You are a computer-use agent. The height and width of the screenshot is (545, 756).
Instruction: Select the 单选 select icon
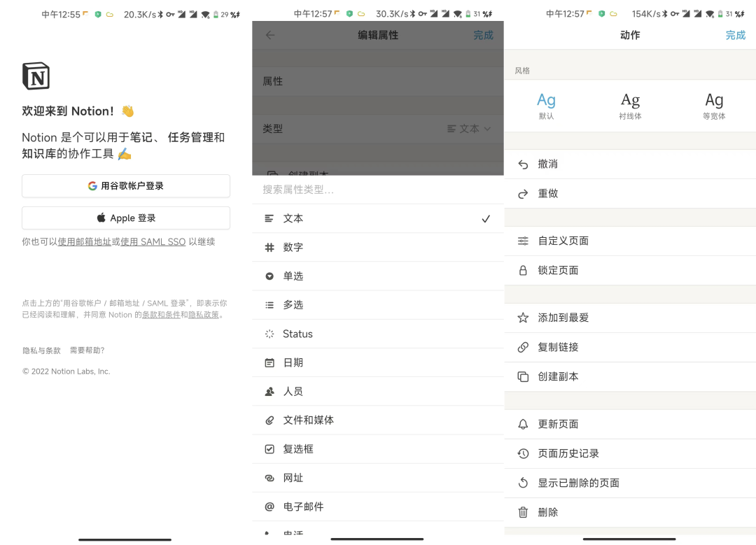[x=269, y=276]
